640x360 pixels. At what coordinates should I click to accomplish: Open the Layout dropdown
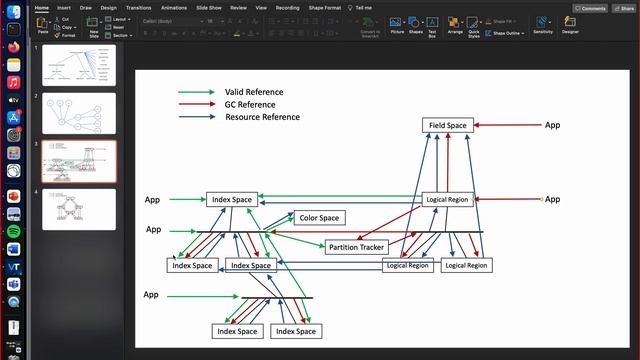(x=118, y=19)
